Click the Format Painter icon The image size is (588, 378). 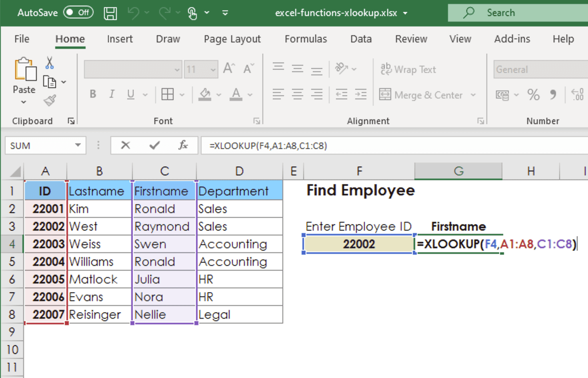(x=49, y=101)
